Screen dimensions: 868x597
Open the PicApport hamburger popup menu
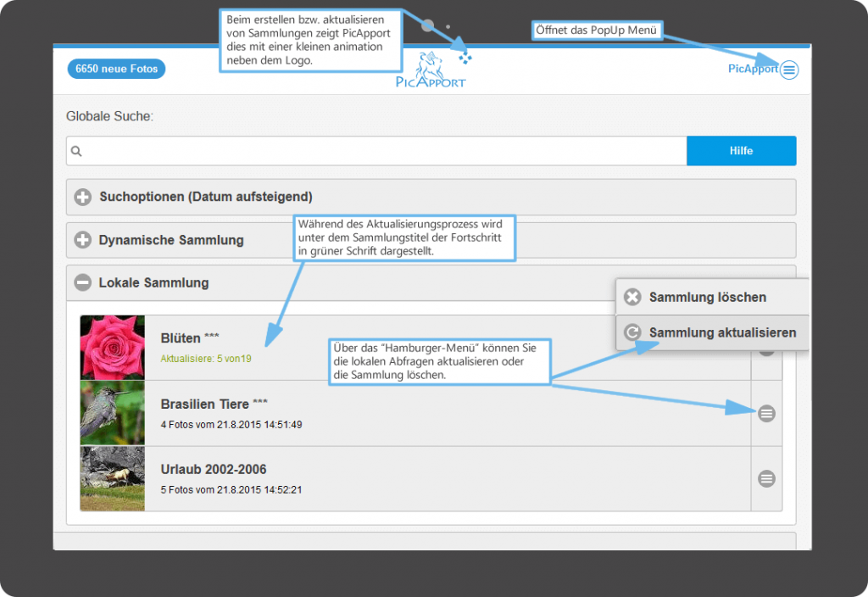tap(789, 70)
